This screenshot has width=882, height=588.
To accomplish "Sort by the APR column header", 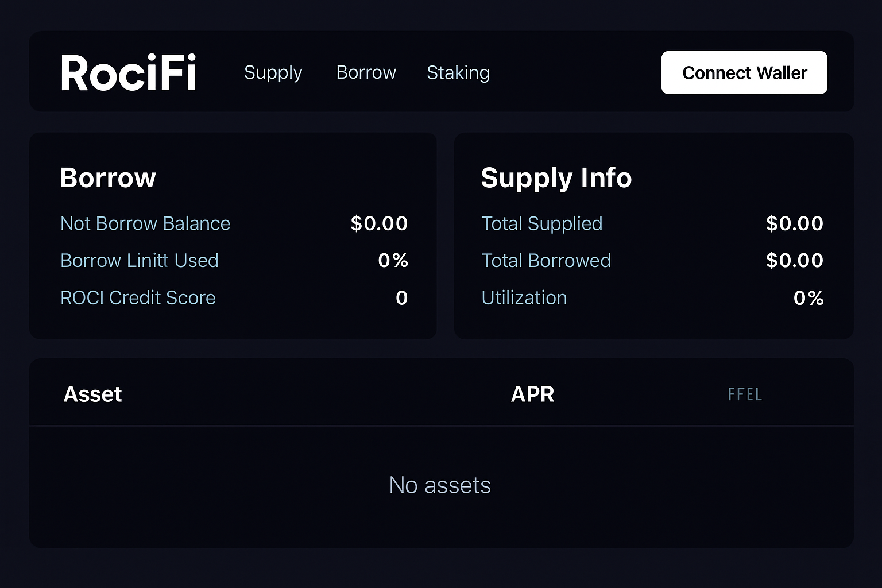I will click(x=533, y=394).
